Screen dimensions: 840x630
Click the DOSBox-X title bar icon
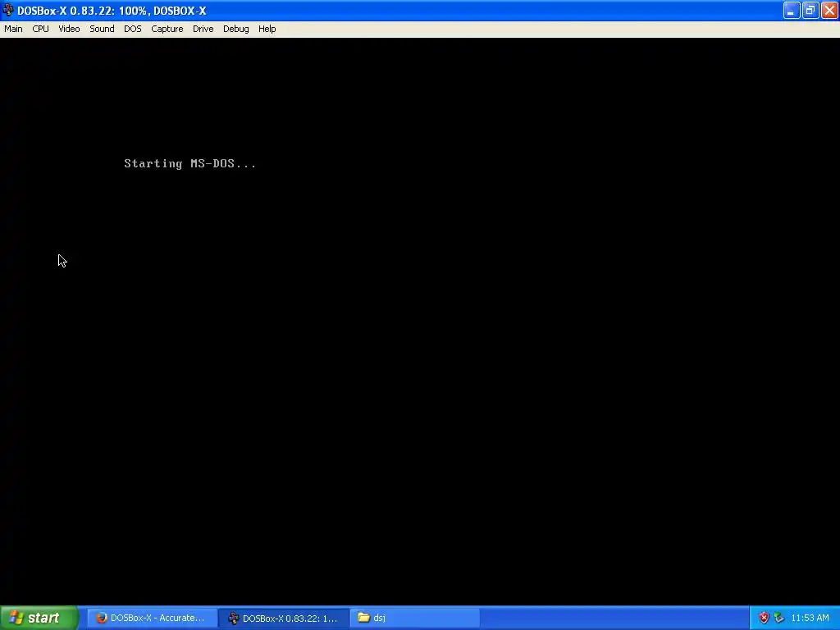point(8,10)
